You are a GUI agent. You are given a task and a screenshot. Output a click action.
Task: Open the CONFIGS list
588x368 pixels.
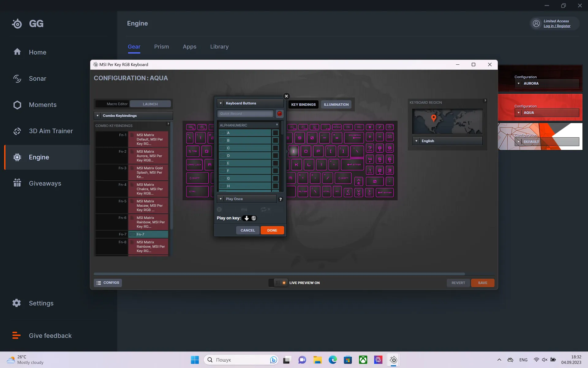[108, 283]
